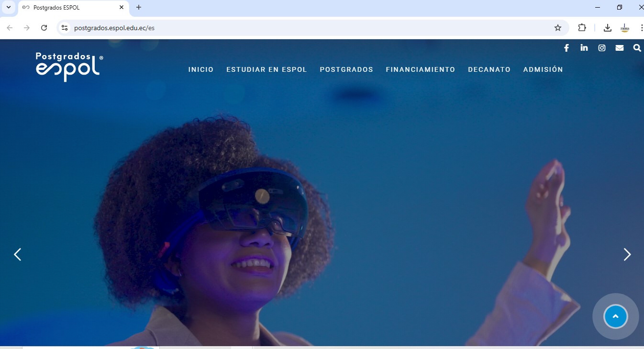
Task: Bookmark the page using the star icon
Action: coord(558,28)
